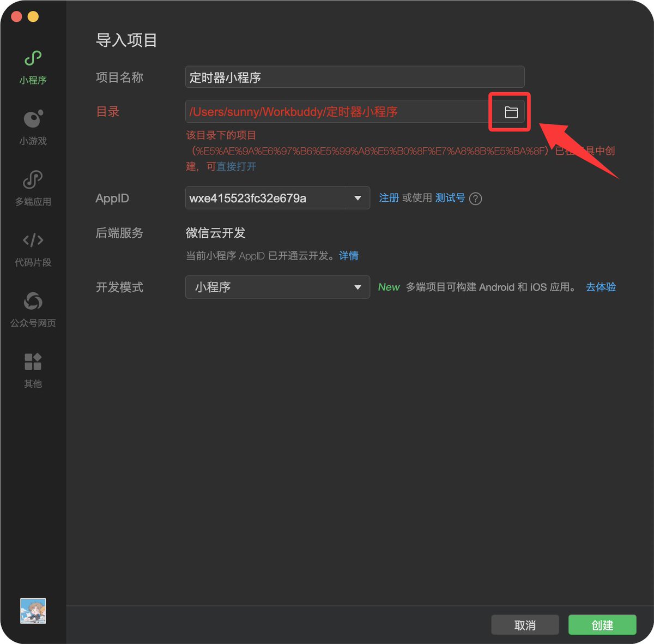Follow the 去体验 try it link

coord(601,287)
